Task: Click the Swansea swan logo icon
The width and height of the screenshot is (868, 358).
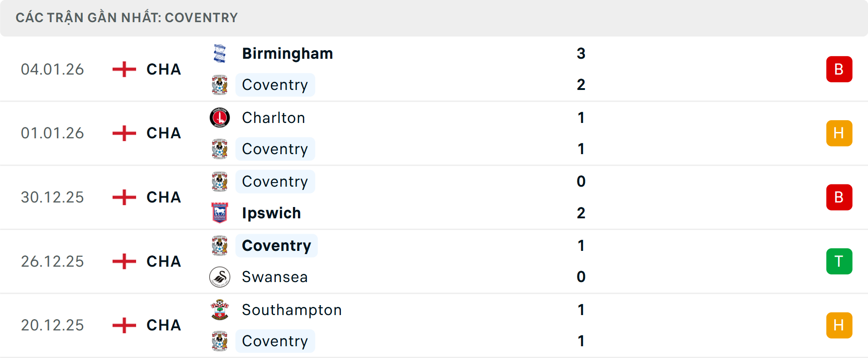Action: [220, 277]
